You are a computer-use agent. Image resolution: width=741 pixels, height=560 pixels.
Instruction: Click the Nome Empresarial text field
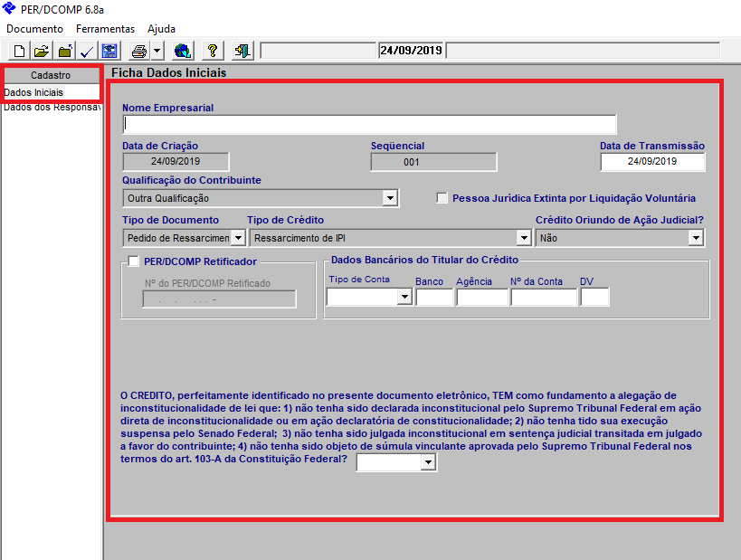tap(369, 125)
